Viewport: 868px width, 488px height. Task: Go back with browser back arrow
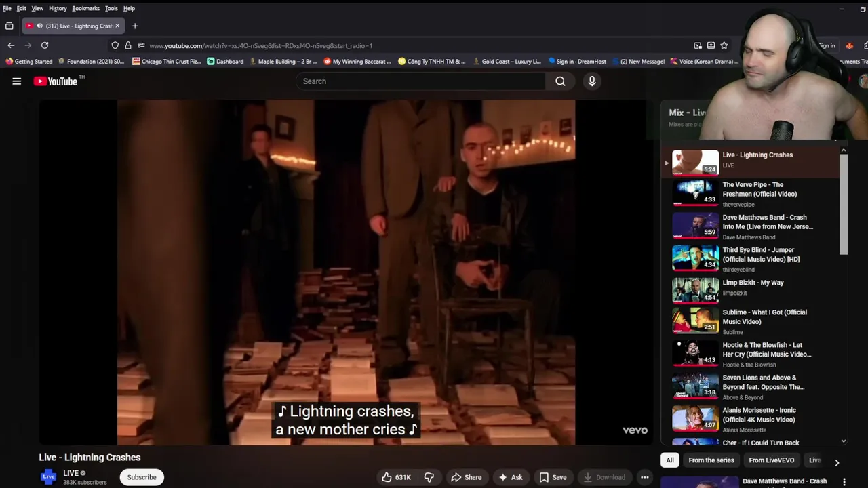pyautogui.click(x=11, y=45)
